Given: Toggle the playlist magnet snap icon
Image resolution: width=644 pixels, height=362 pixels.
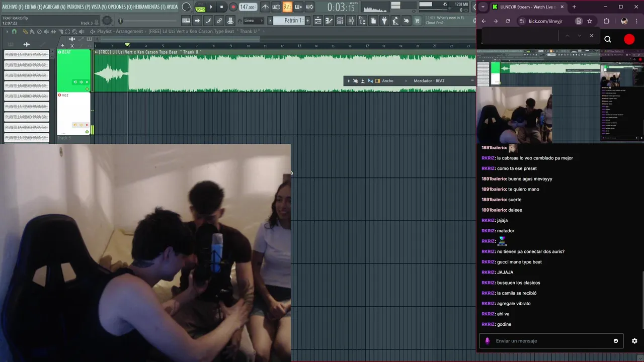Looking at the screenshot, I should [x=14, y=31].
